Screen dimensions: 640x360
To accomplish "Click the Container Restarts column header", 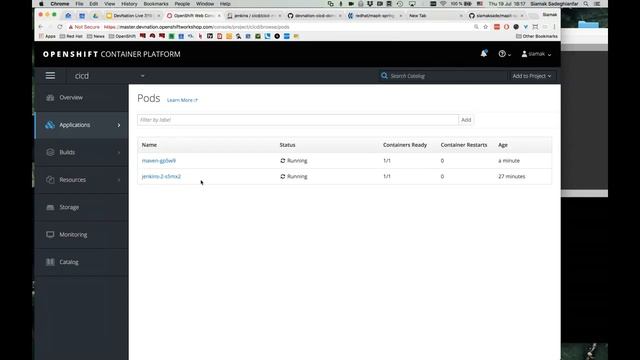I will click(464, 145).
